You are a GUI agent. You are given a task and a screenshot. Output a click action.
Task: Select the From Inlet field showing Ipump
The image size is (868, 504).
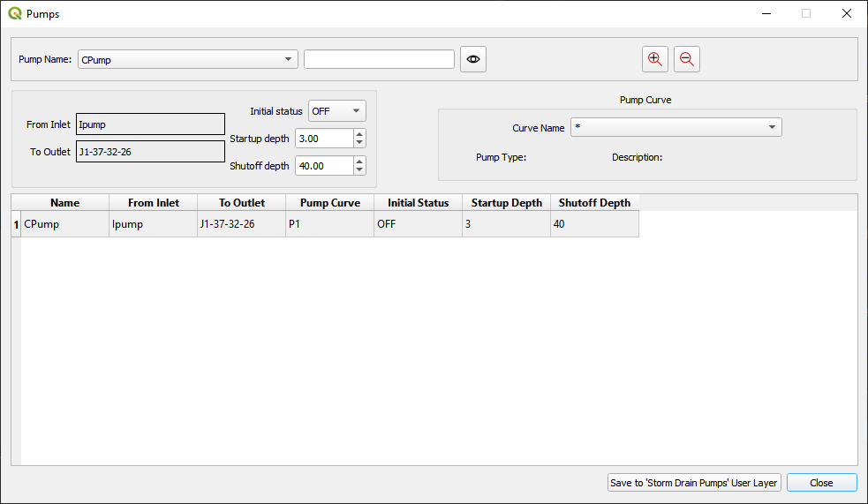pos(150,124)
